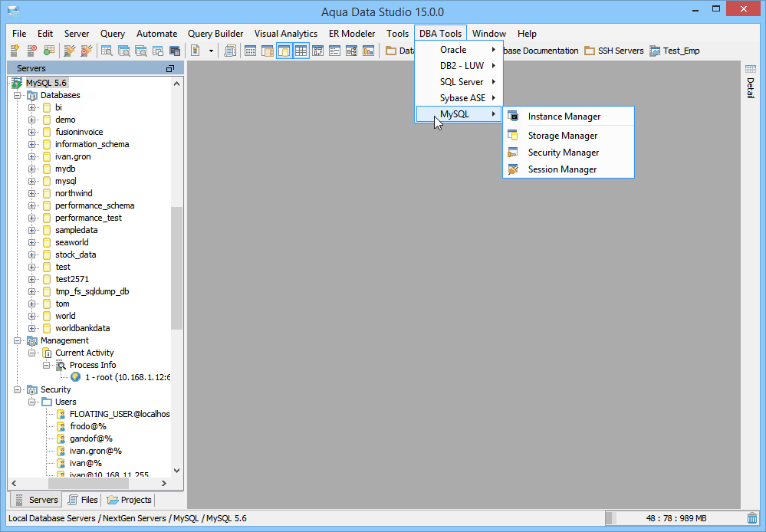Viewport: 766px width, 532px height.
Task: Open the Query Builder menu
Action: pyautogui.click(x=215, y=33)
